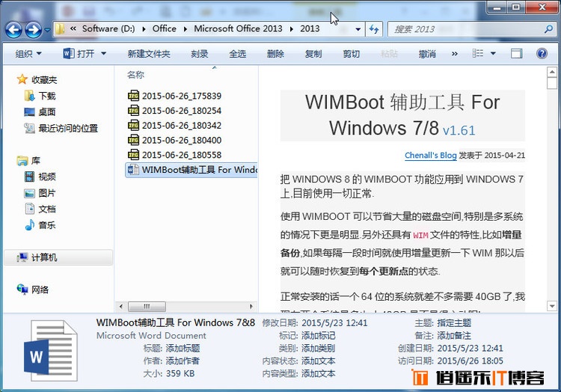Open the view options dropdown arrow
561x392 pixels.
pyautogui.click(x=493, y=54)
